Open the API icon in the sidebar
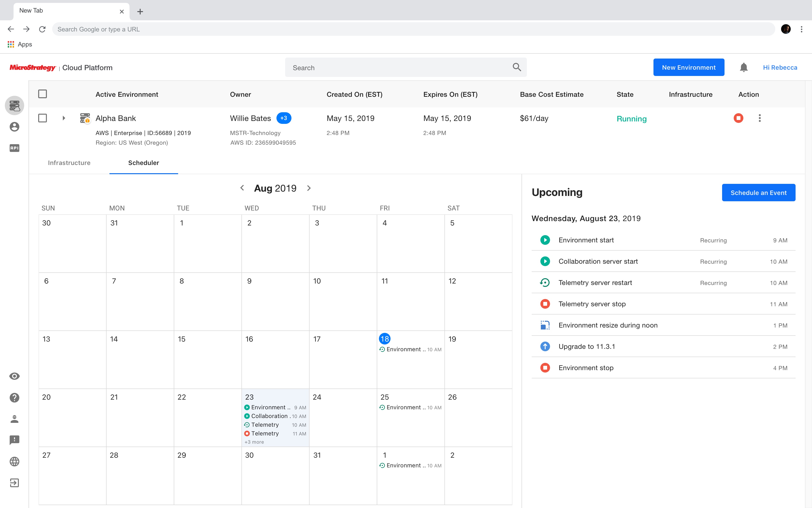The height and width of the screenshot is (508, 812). click(x=14, y=148)
